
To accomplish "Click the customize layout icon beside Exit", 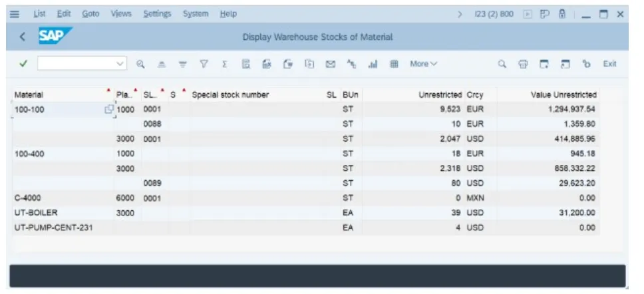I will [x=587, y=64].
